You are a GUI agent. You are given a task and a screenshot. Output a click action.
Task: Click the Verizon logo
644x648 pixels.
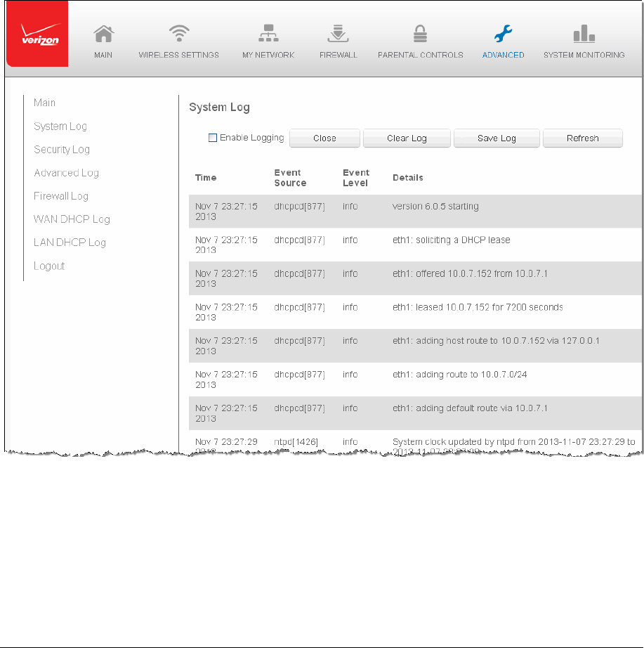[37, 34]
